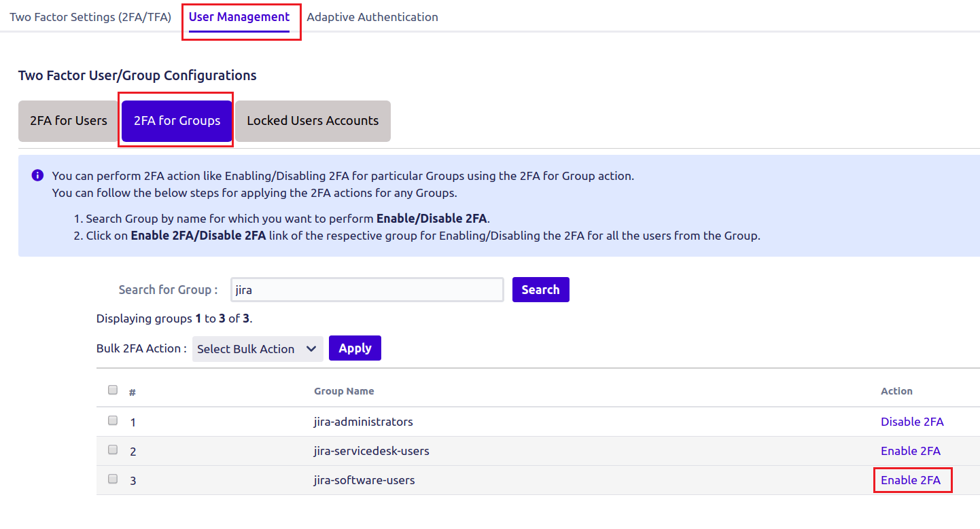
Task: Focus the Search for Group input field
Action: click(x=367, y=289)
